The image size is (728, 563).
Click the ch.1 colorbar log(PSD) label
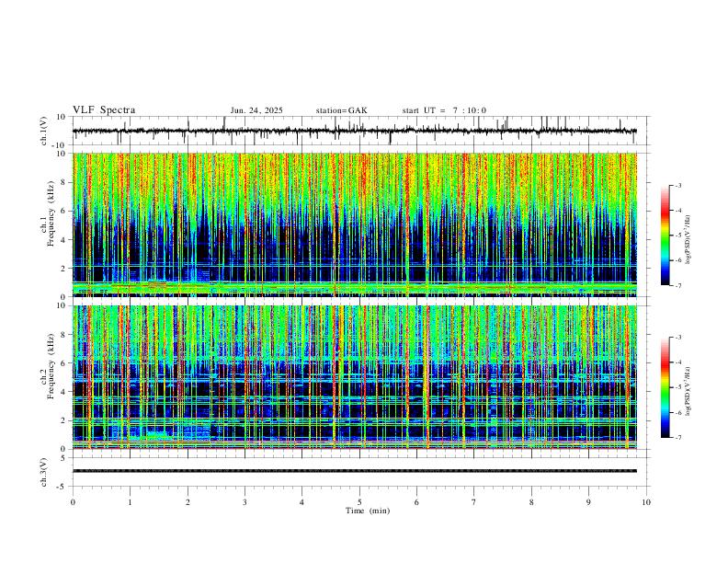click(688, 239)
